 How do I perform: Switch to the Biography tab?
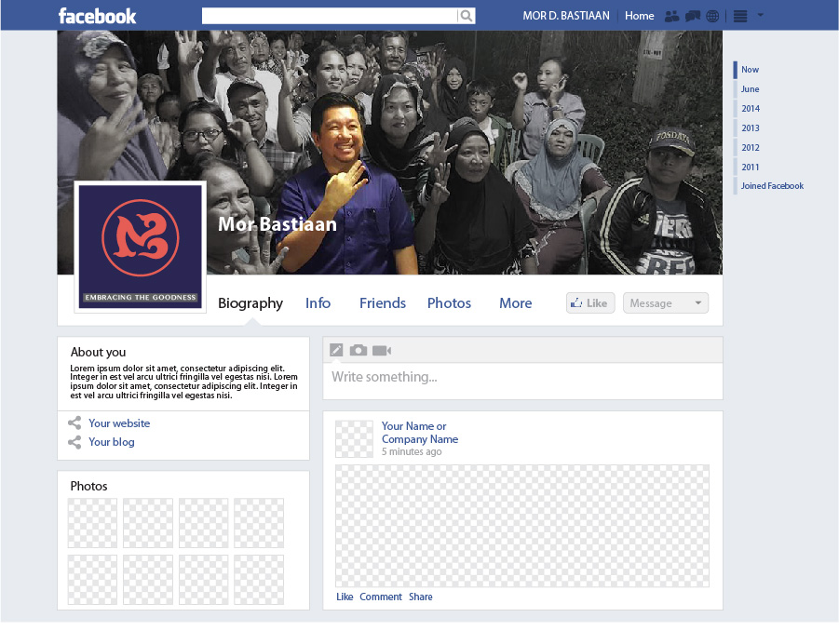(250, 303)
